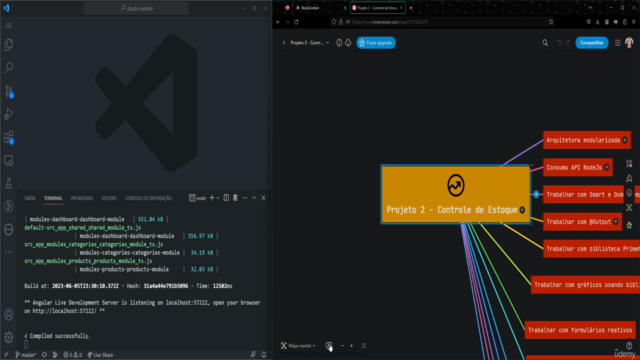
Task: Open the list all tabs chevron in browser
Action: [590, 8]
